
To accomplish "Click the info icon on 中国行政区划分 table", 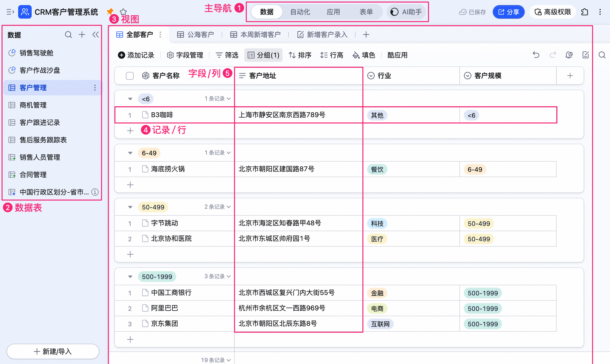I will (95, 192).
